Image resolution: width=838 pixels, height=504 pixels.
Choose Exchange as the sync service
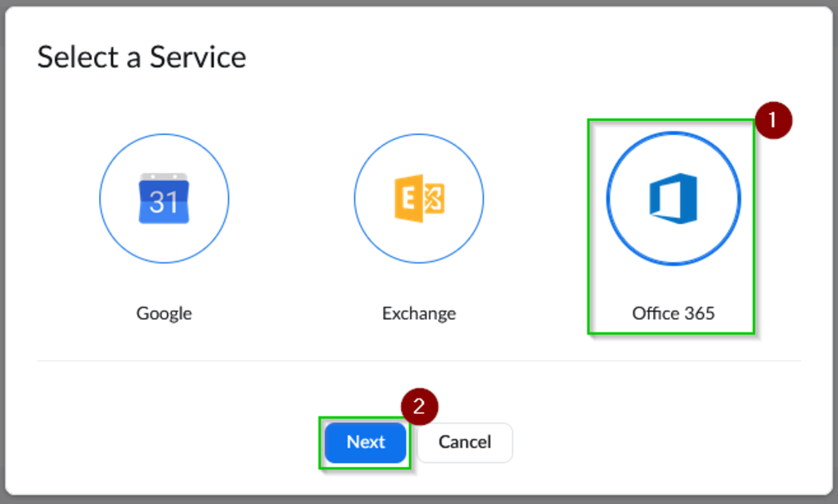tap(419, 198)
